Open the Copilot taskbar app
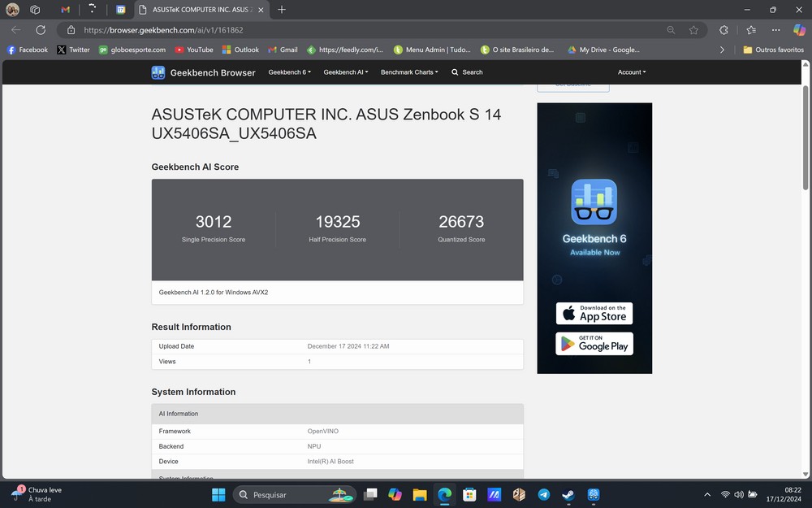The image size is (812, 508). pos(395,494)
